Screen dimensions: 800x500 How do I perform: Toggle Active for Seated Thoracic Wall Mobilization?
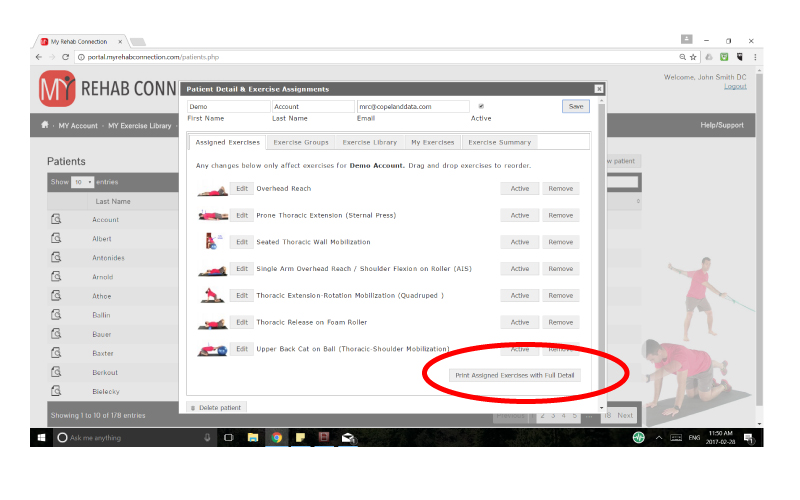519,242
